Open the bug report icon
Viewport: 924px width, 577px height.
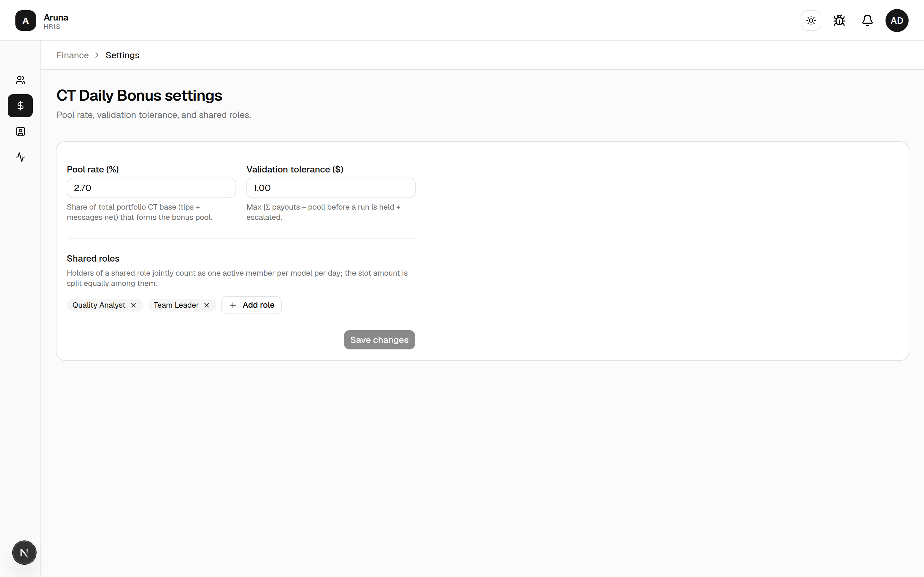(x=839, y=21)
